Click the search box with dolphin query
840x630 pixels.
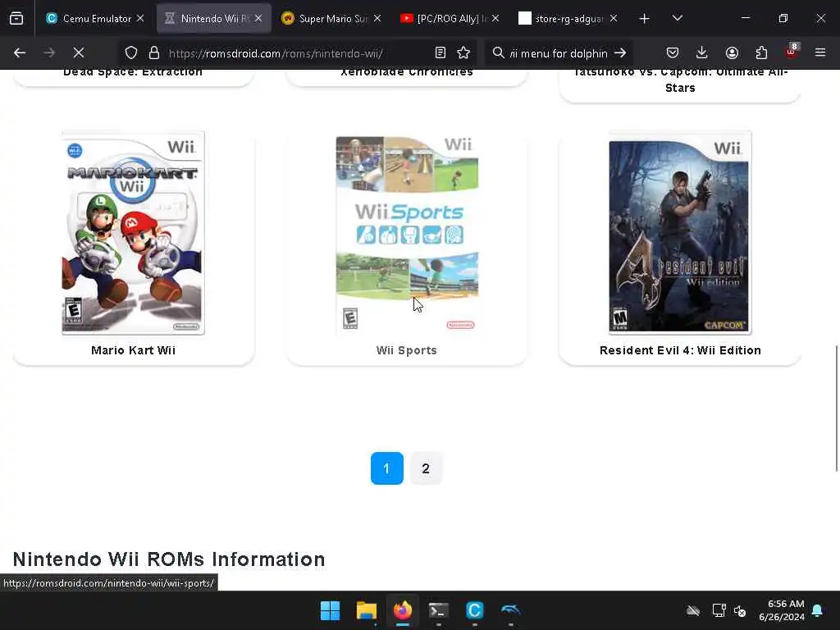pyautogui.click(x=558, y=53)
